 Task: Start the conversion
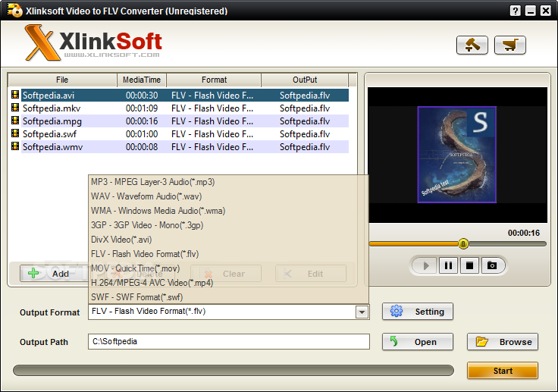pyautogui.click(x=503, y=371)
